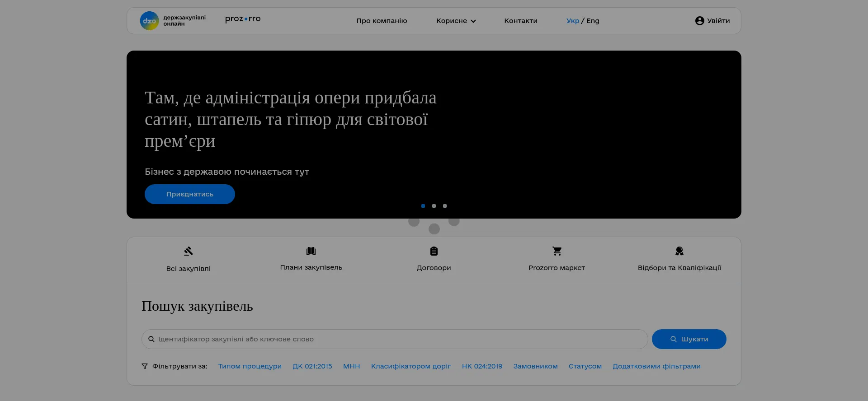Open the Типом процедури filter

[250, 366]
